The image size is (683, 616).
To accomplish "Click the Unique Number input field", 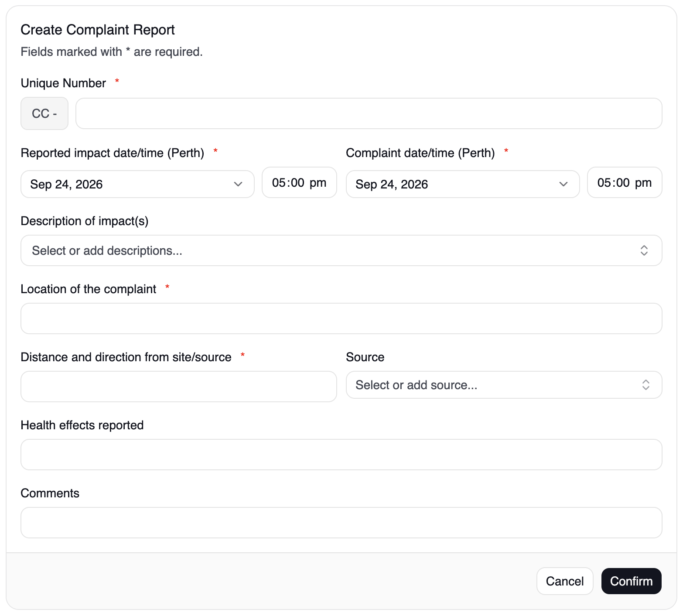I will 369,113.
